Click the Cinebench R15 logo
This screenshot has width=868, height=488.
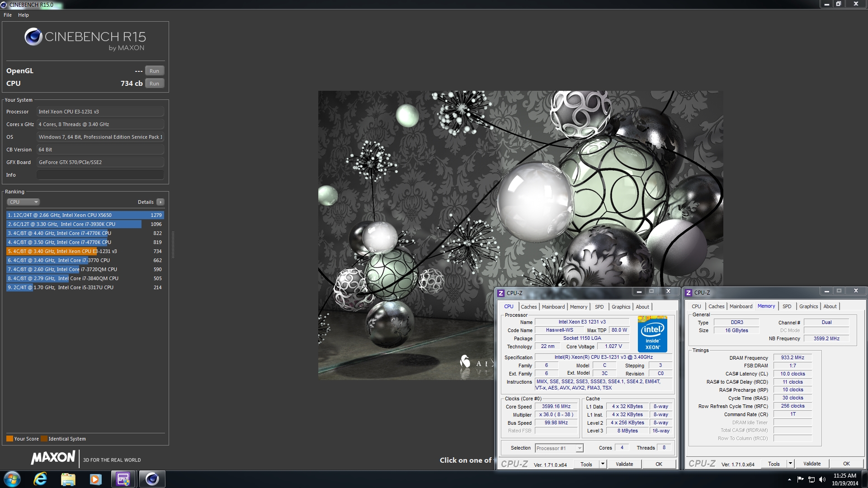pos(85,39)
